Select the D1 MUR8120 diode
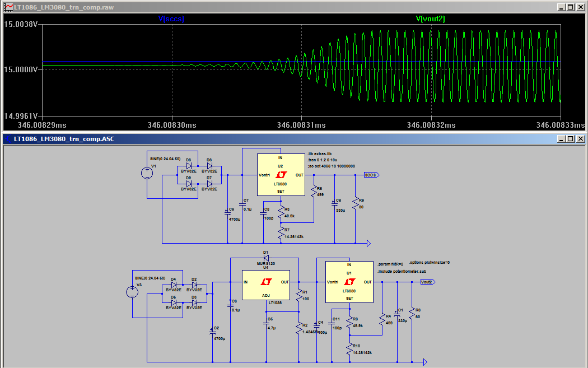Viewport: 588px width, 368px height. (266, 258)
